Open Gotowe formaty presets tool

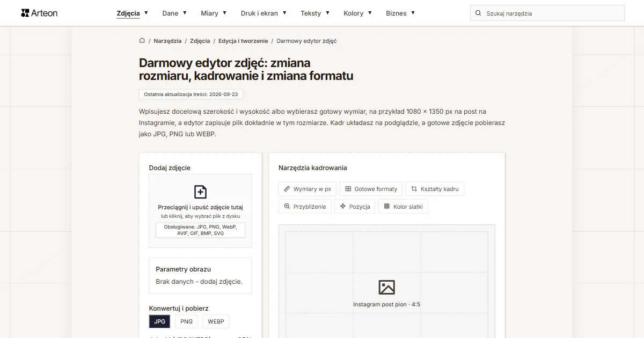(x=371, y=189)
